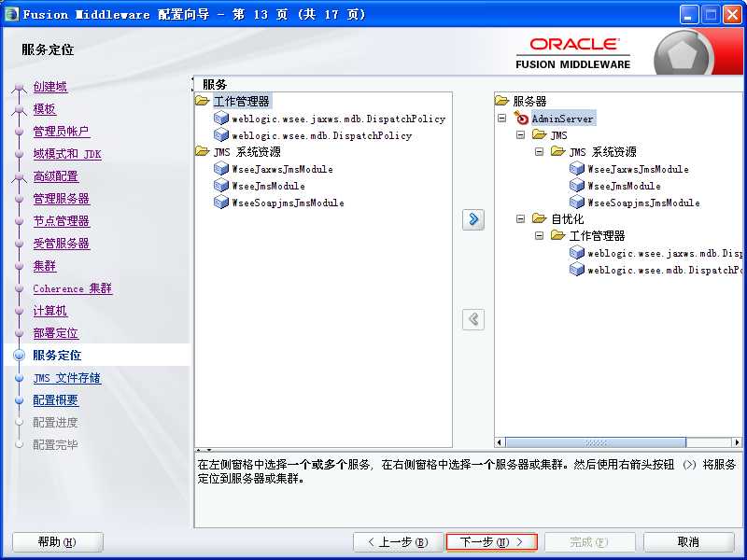Open the 部署定位 step

(x=56, y=333)
